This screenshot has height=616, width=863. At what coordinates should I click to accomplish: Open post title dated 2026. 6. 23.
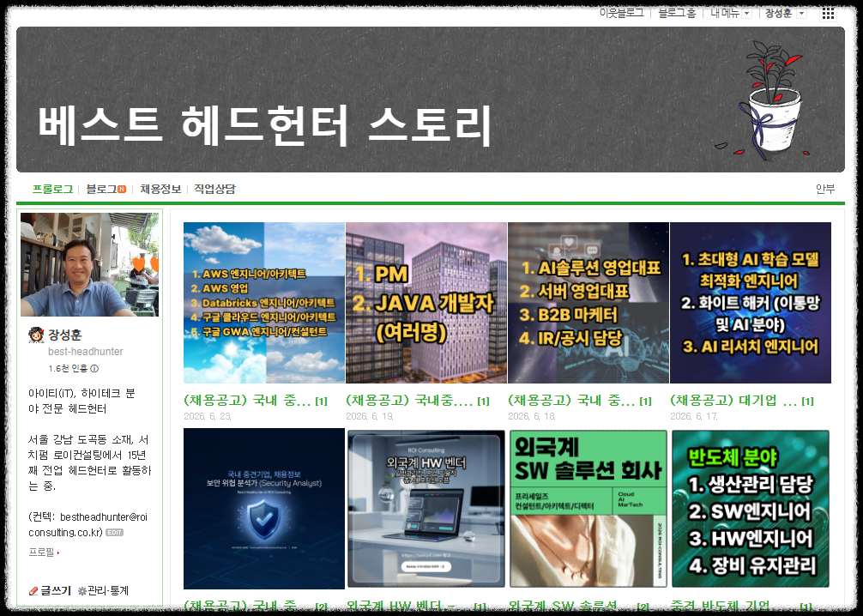click(x=248, y=400)
